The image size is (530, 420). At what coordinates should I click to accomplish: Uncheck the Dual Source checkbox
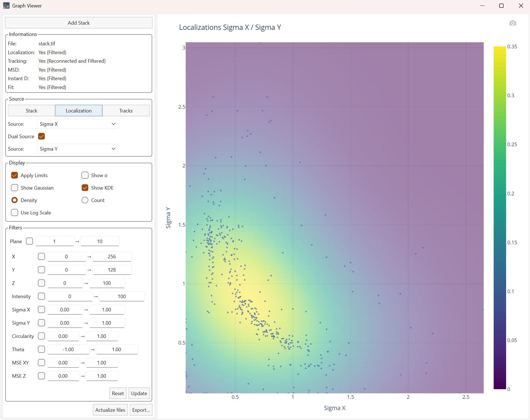(41, 136)
